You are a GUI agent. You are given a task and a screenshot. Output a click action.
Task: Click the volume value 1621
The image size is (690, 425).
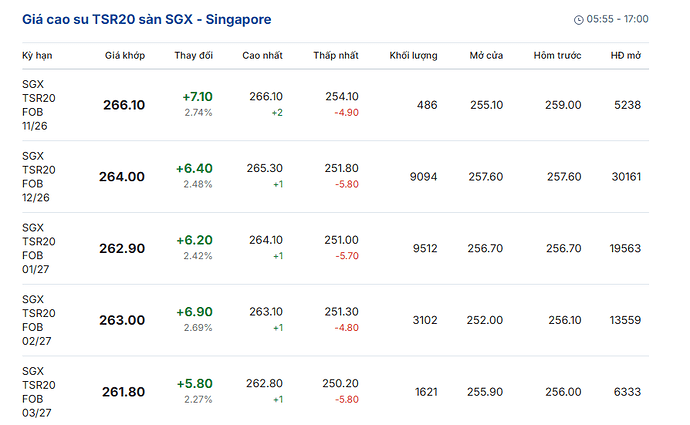pos(426,392)
